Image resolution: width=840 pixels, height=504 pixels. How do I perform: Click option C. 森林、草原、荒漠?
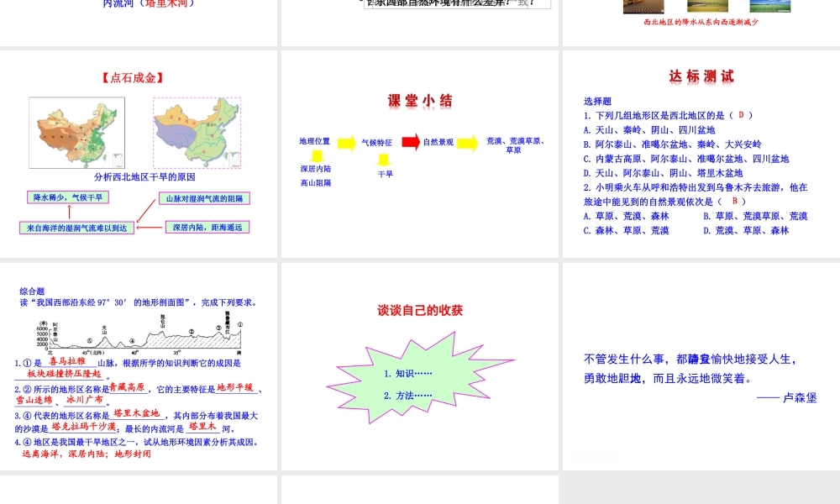click(x=627, y=231)
